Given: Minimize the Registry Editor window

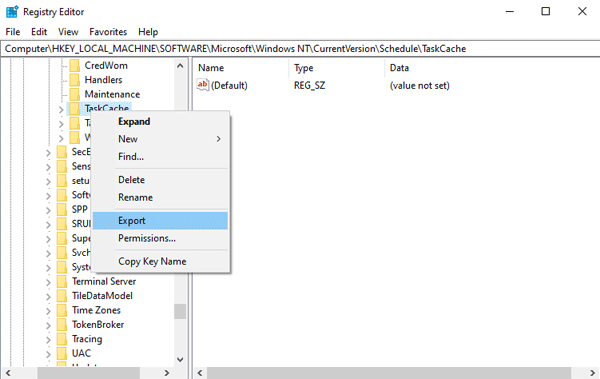Looking at the screenshot, I should pos(510,11).
